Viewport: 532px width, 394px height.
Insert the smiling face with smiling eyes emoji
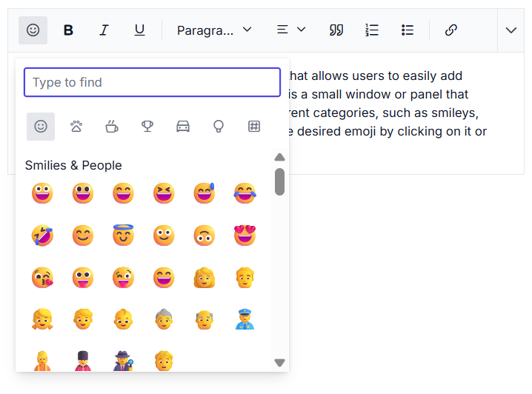coord(83,236)
